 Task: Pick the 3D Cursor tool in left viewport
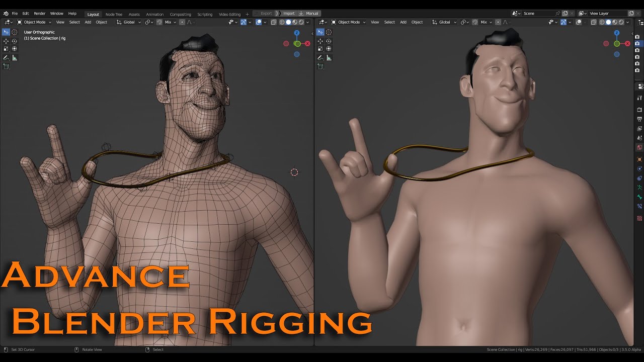(x=14, y=32)
